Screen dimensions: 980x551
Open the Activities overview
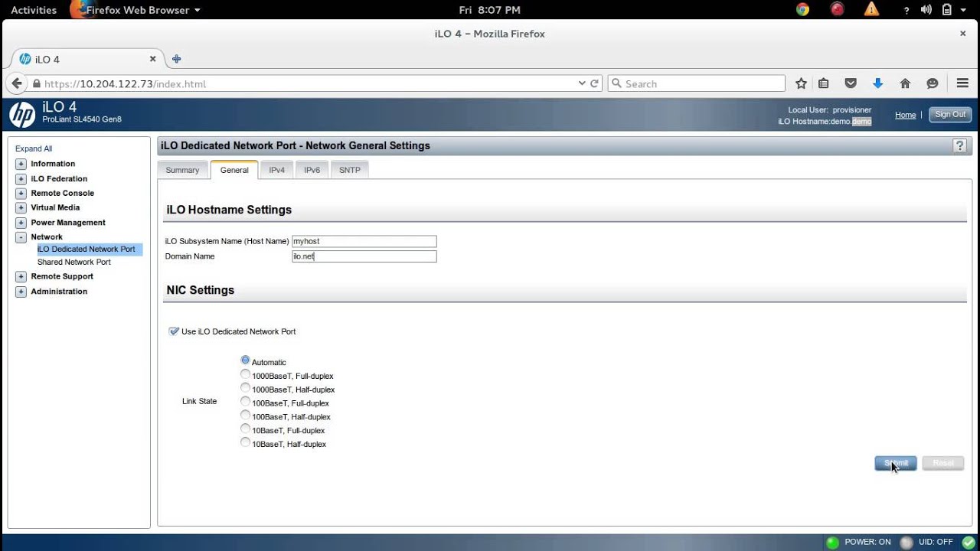point(34,10)
